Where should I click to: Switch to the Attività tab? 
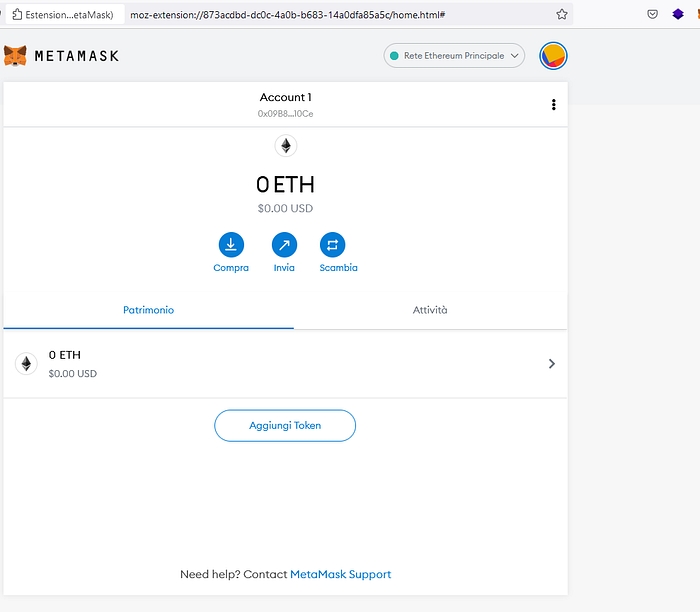pyautogui.click(x=430, y=310)
